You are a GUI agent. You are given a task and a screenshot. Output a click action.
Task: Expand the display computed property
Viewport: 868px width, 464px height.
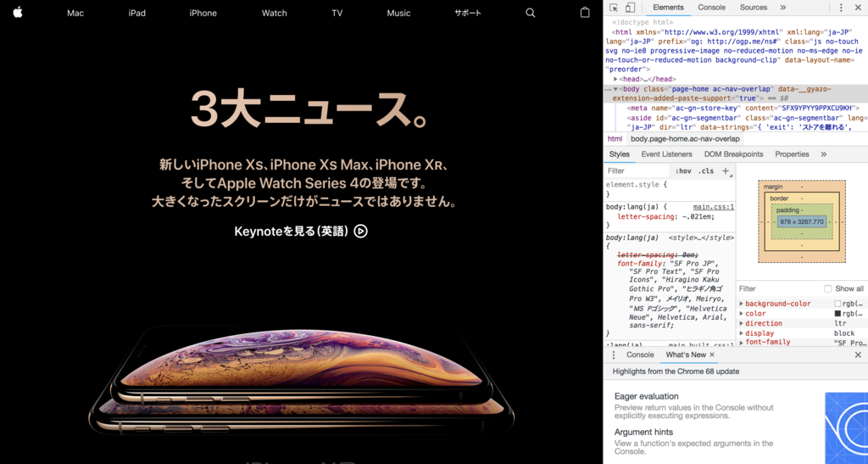pyautogui.click(x=742, y=333)
